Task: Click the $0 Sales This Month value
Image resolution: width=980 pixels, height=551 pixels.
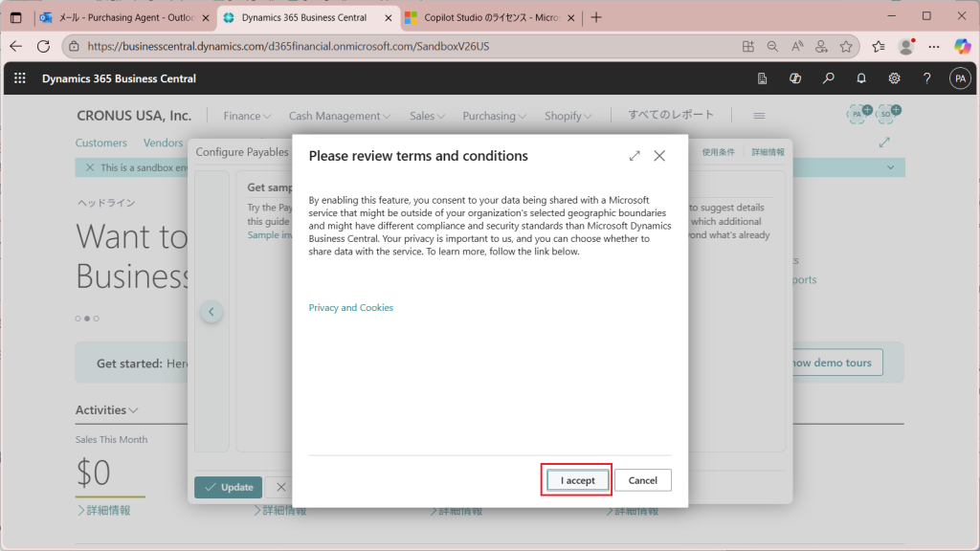Action: click(93, 472)
